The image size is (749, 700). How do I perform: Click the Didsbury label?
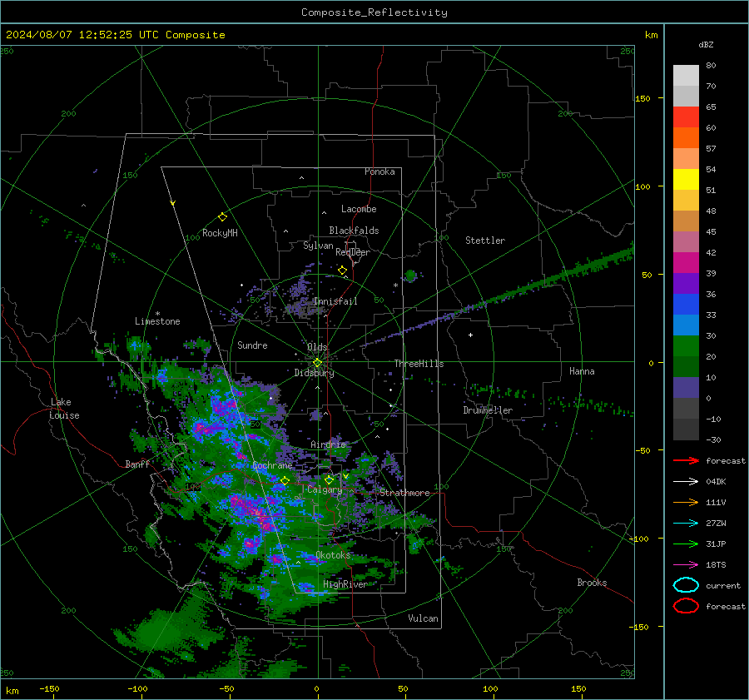click(x=314, y=373)
